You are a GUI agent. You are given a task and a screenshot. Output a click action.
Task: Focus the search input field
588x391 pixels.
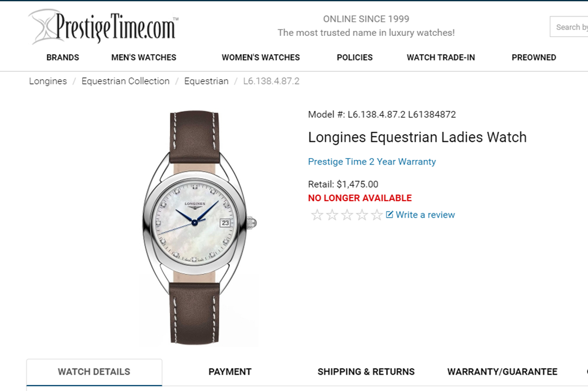(569, 27)
